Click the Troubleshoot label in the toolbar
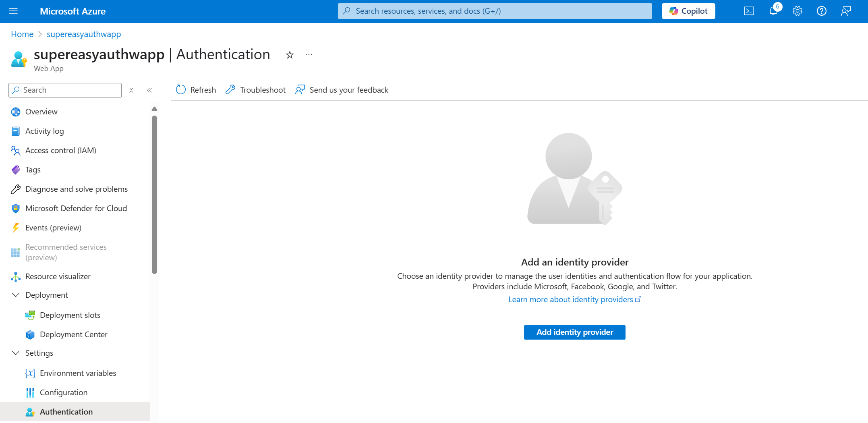The width and height of the screenshot is (868, 423). tap(263, 90)
